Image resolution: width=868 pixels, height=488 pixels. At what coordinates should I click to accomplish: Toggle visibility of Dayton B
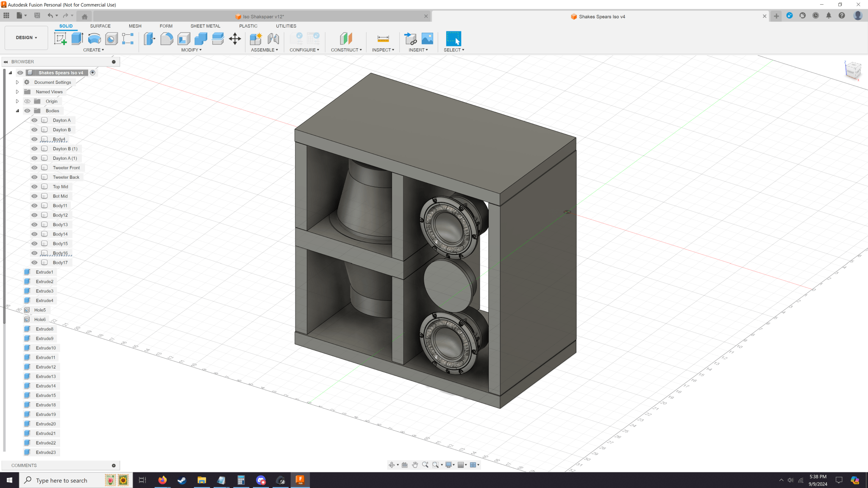tap(35, 130)
